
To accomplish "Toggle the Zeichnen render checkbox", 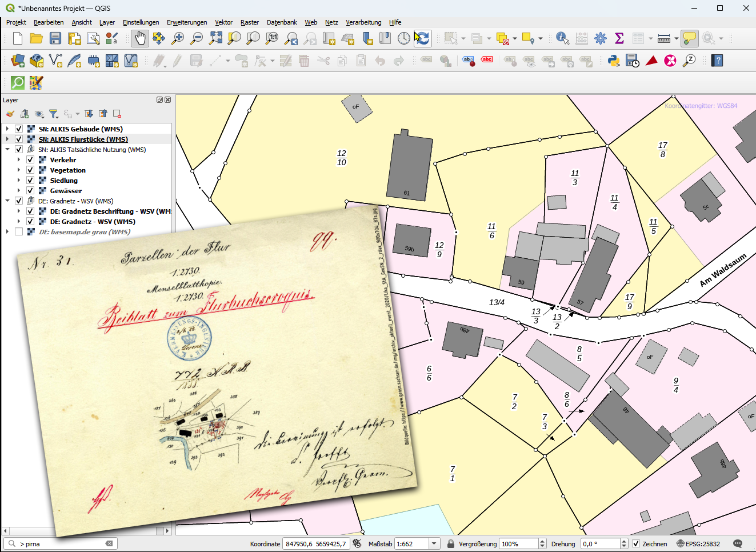I will coord(636,544).
